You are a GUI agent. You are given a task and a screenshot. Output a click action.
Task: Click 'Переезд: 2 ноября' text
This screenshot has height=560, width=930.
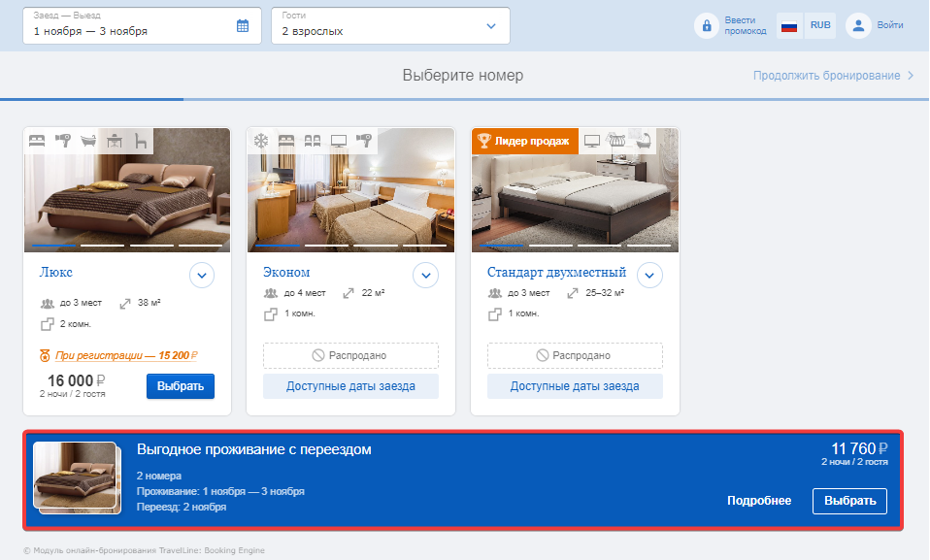pyautogui.click(x=182, y=507)
